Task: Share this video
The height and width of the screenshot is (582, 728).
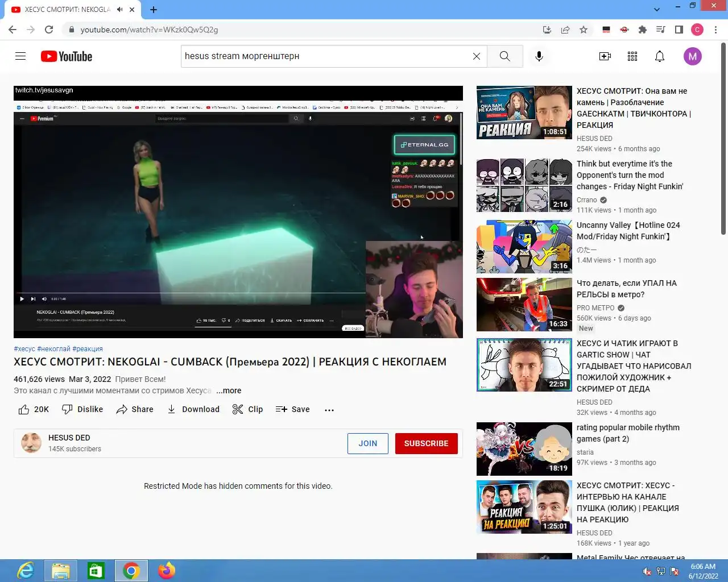Action: click(135, 409)
